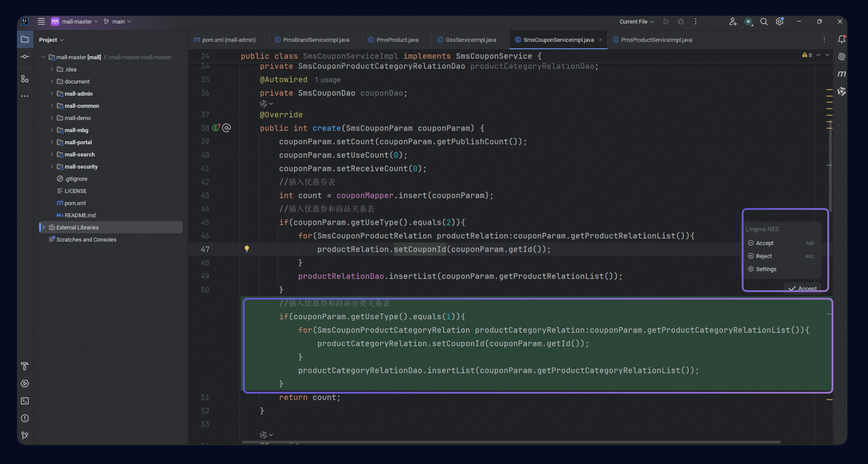Viewport: 868px width, 464px height.
Task: Open the Commit tool window icon
Action: click(25, 57)
